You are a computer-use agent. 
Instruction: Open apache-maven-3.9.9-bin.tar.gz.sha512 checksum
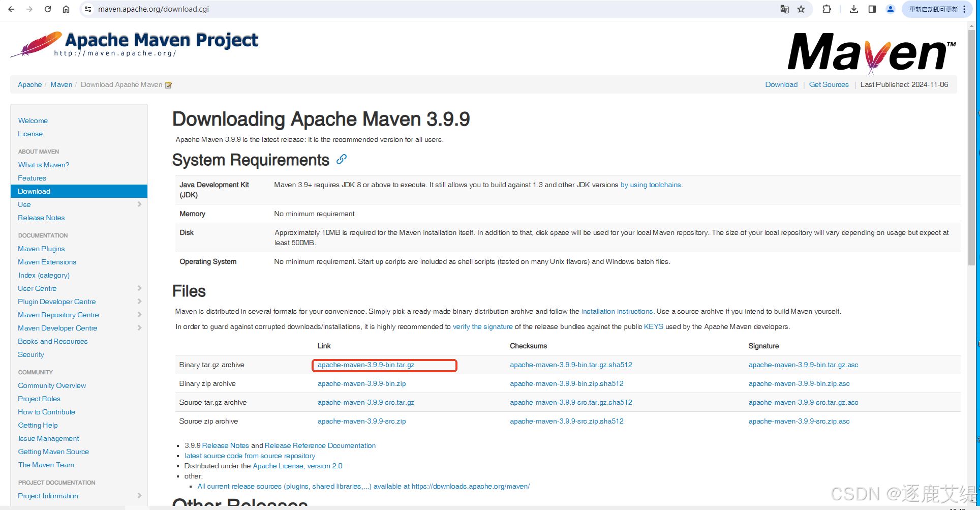pyautogui.click(x=571, y=365)
